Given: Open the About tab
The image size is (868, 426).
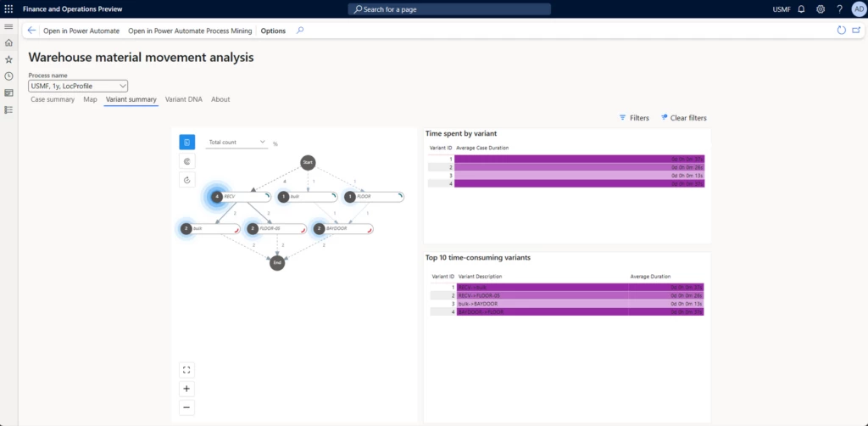Looking at the screenshot, I should (220, 100).
